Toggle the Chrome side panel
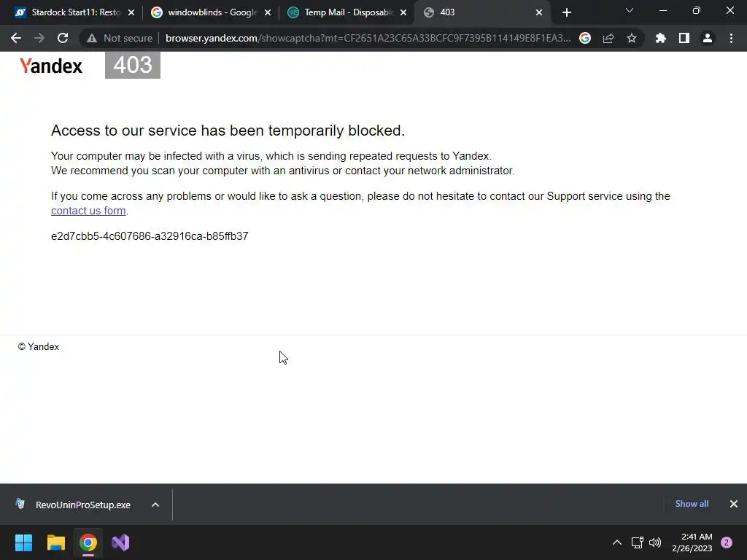The height and width of the screenshot is (560, 747). tap(684, 38)
